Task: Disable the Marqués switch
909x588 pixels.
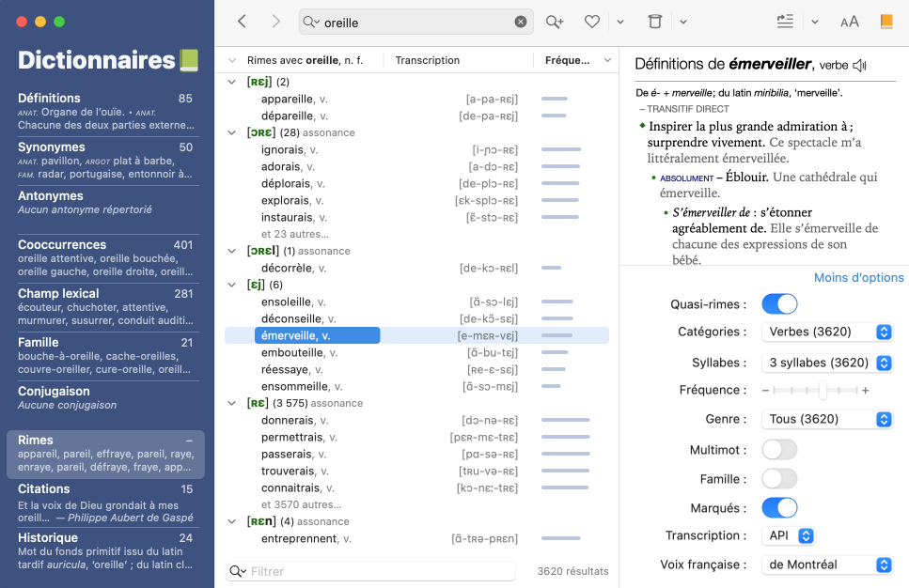Action: tap(779, 508)
